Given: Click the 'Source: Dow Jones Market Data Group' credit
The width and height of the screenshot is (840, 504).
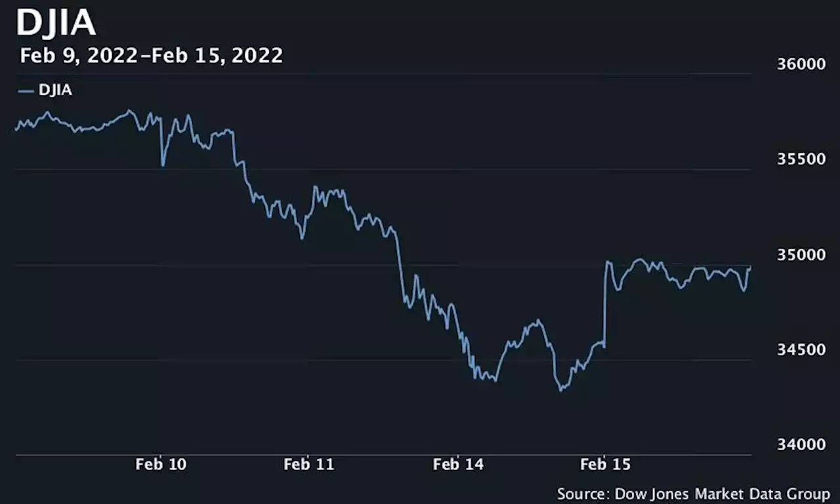Looking at the screenshot, I should [x=694, y=493].
